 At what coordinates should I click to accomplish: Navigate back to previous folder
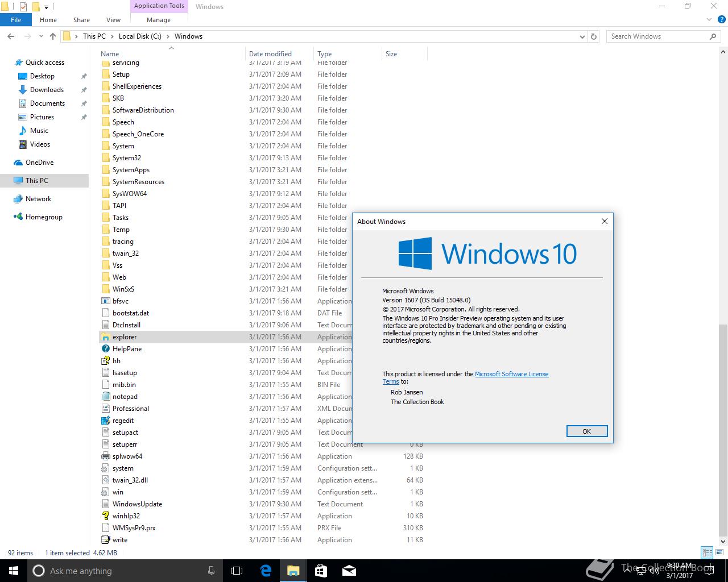[x=11, y=36]
